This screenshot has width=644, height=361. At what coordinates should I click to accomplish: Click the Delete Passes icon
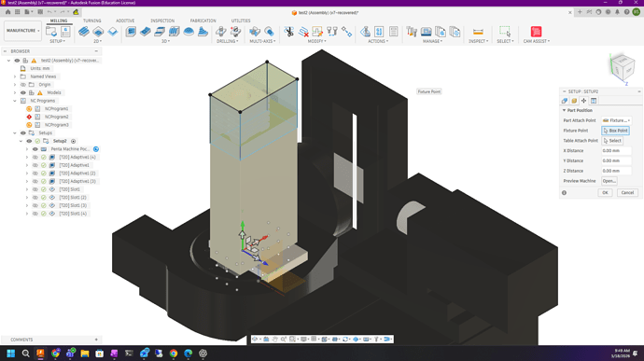[x=303, y=32]
